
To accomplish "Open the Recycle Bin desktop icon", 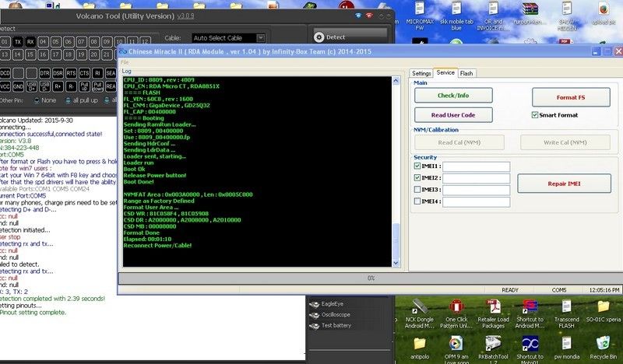I will tap(602, 346).
